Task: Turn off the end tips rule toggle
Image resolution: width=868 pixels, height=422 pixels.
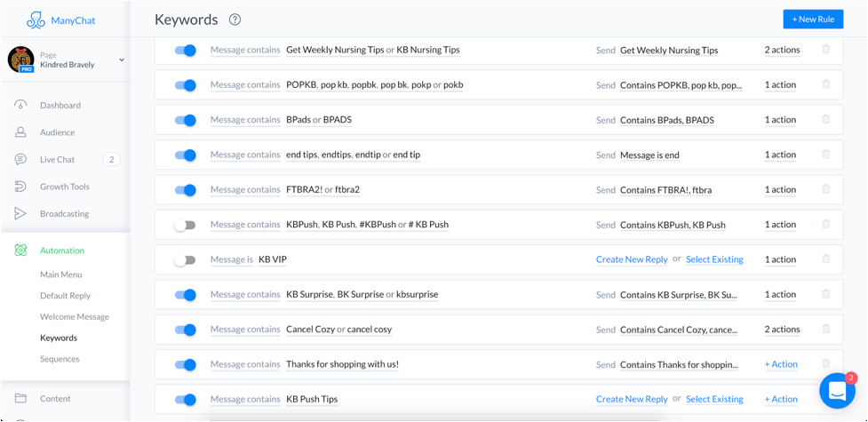Action: click(186, 155)
